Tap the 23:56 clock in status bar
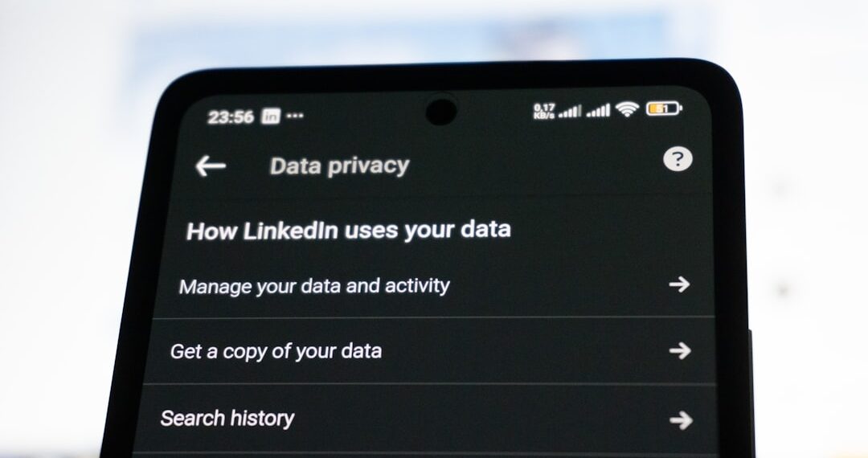The image size is (868, 458). tap(231, 117)
